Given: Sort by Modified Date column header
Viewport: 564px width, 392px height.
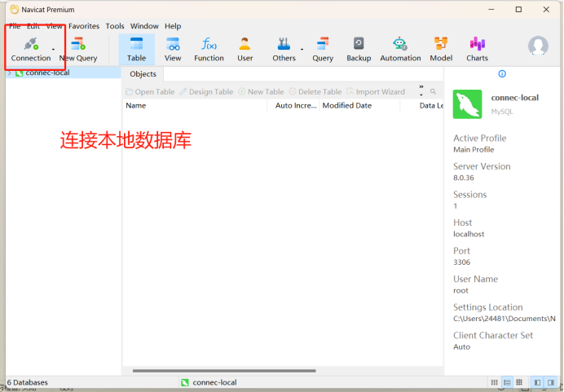Looking at the screenshot, I should (x=359, y=106).
